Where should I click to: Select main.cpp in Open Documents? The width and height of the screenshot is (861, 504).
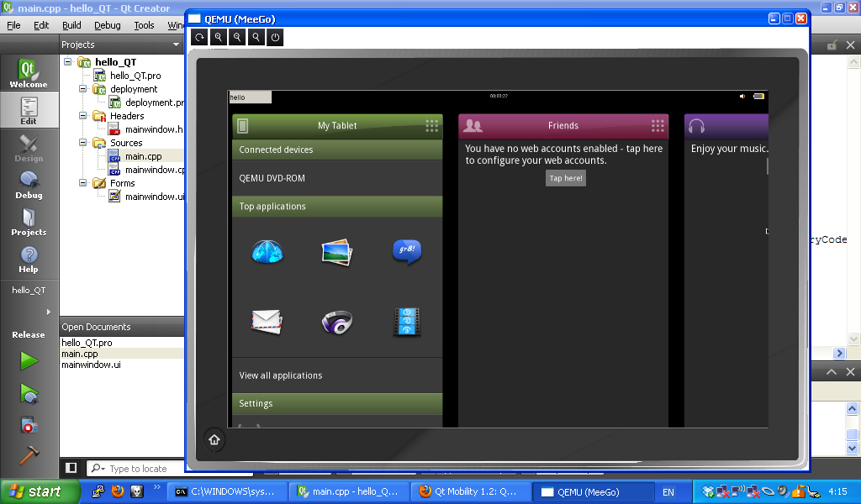80,354
